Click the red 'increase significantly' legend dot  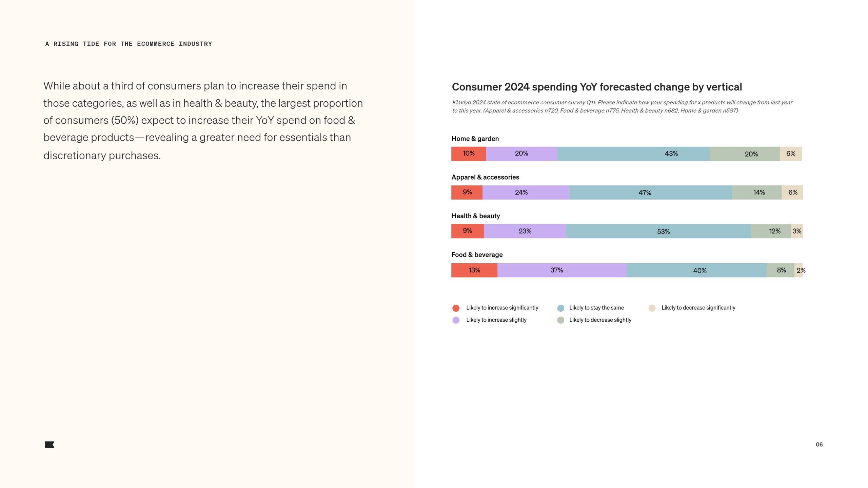tap(456, 308)
